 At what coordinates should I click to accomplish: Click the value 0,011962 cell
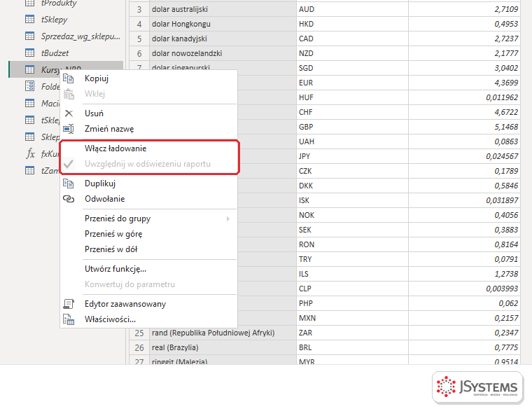(x=464, y=97)
